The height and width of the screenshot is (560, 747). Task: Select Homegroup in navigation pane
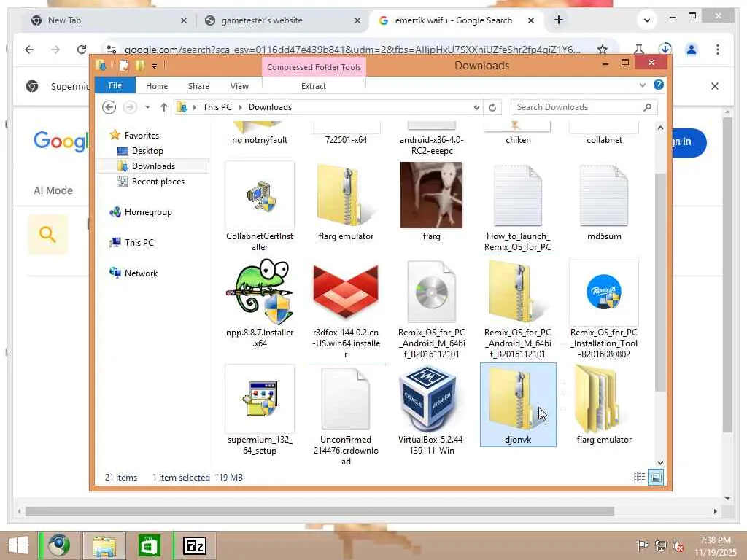click(x=147, y=212)
